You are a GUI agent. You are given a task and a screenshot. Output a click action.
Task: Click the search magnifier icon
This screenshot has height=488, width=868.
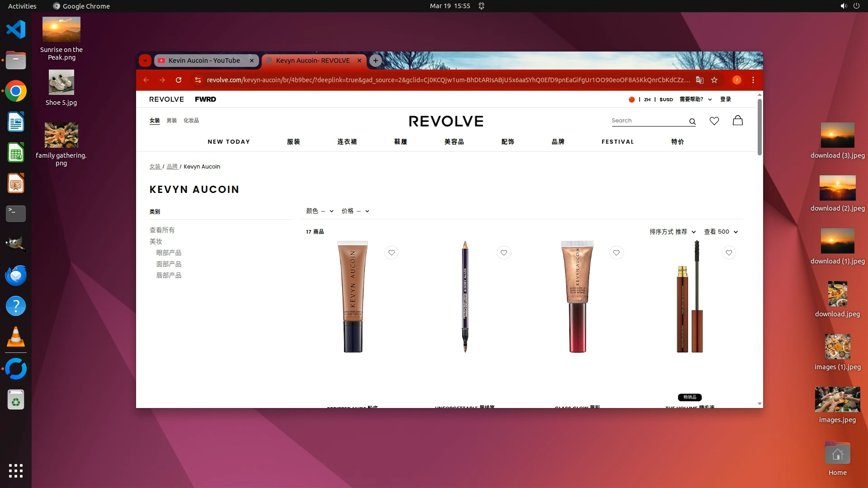click(692, 121)
